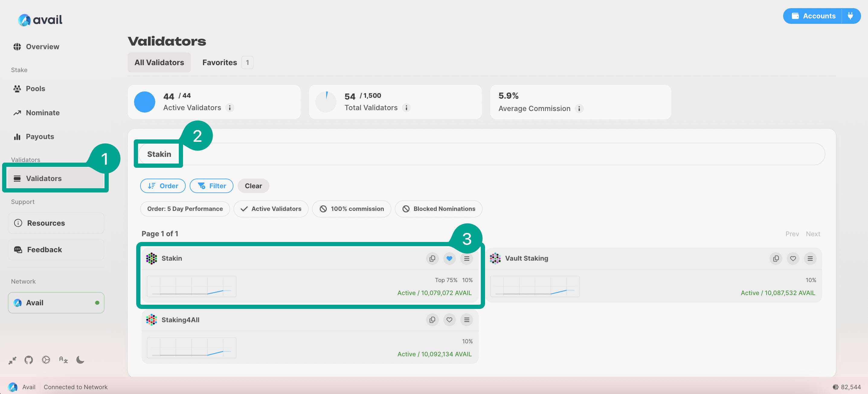
Task: Open Stakin validator menu
Action: (x=467, y=259)
